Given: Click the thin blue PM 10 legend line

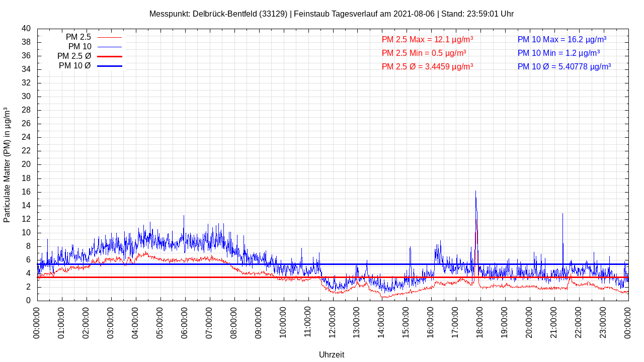Looking at the screenshot, I should pyautogui.click(x=109, y=47).
